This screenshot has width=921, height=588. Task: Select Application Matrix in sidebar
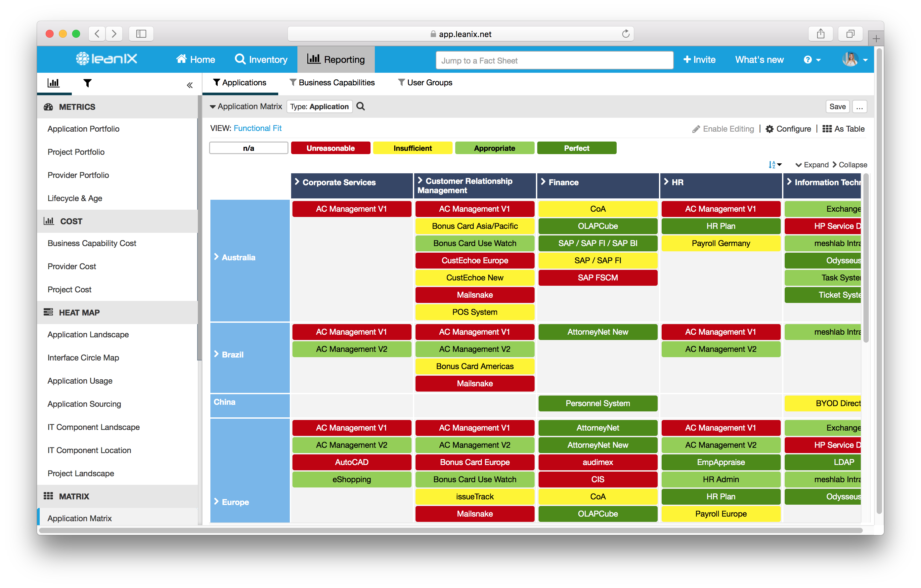[79, 519]
